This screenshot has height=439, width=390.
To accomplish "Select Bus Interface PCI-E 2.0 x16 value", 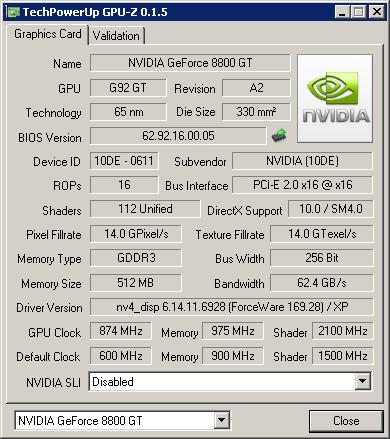I will (x=302, y=185).
